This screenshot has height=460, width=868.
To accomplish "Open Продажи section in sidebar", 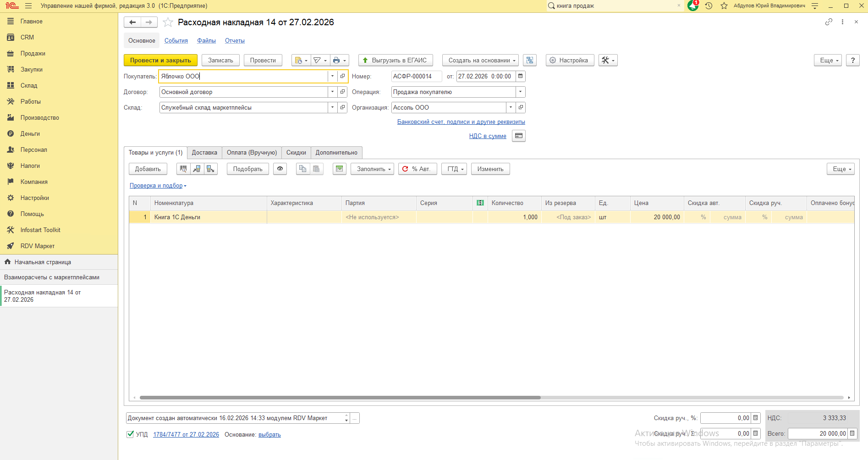I will click(33, 53).
